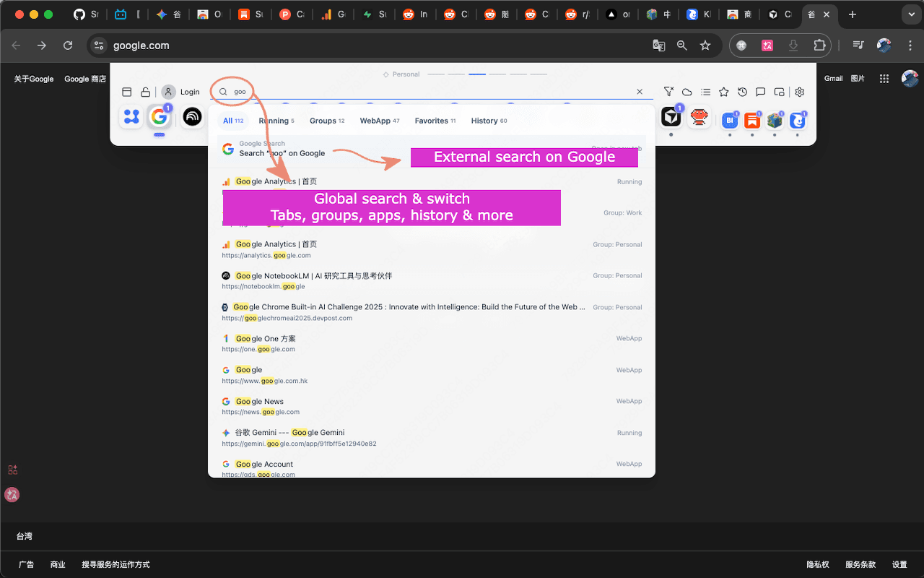Switch to the WebApp 47 filter
Screen dimensions: 924x578
(x=380, y=121)
